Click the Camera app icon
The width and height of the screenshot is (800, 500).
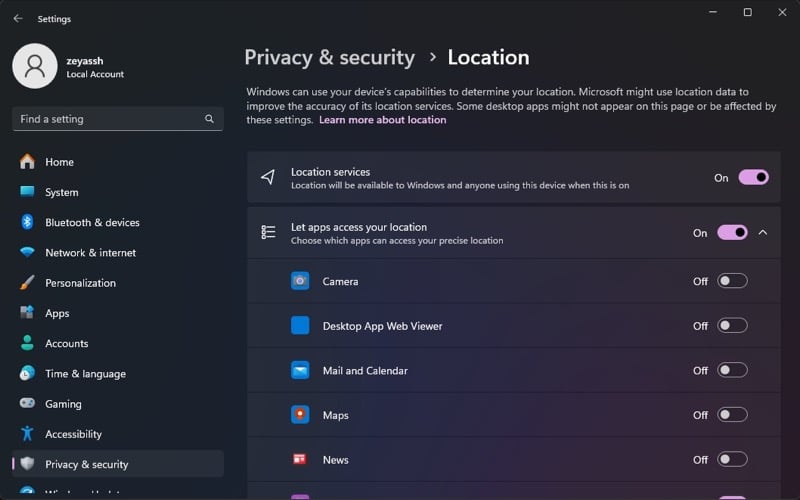(300, 281)
